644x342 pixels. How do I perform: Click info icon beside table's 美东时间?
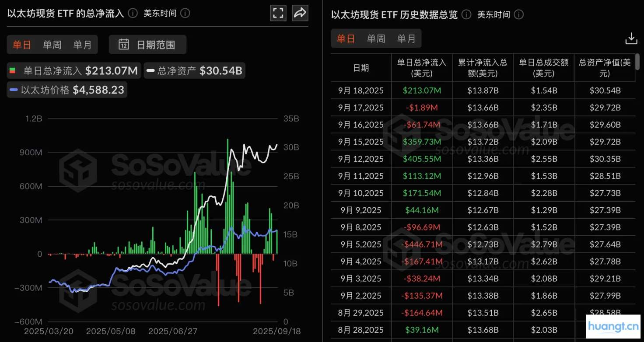[x=518, y=15]
